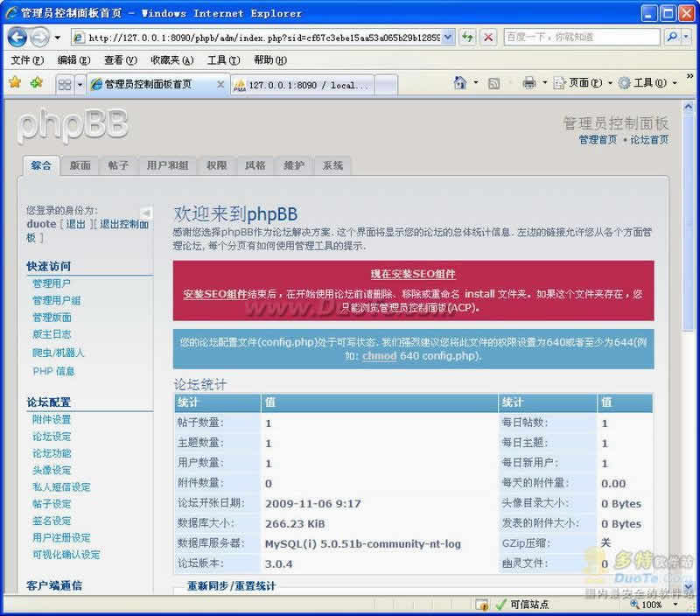Click the 管理用户 sidebar link

click(52, 283)
